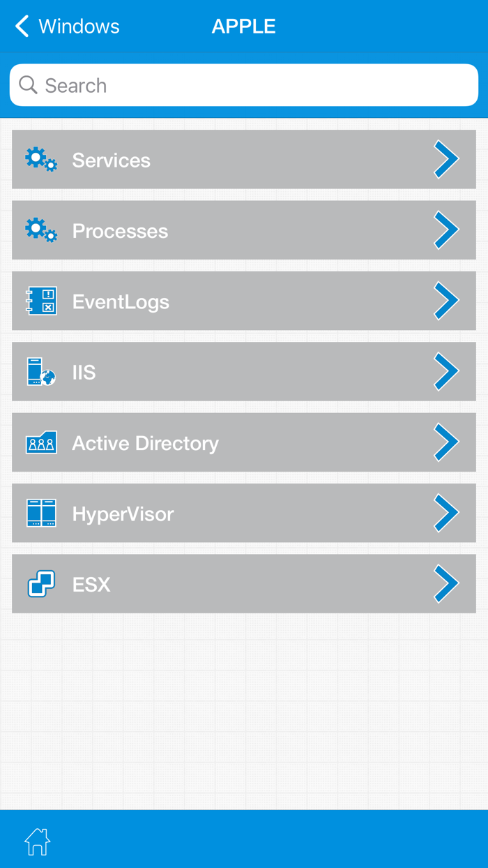Click the ESX VMware icon

pyautogui.click(x=40, y=584)
